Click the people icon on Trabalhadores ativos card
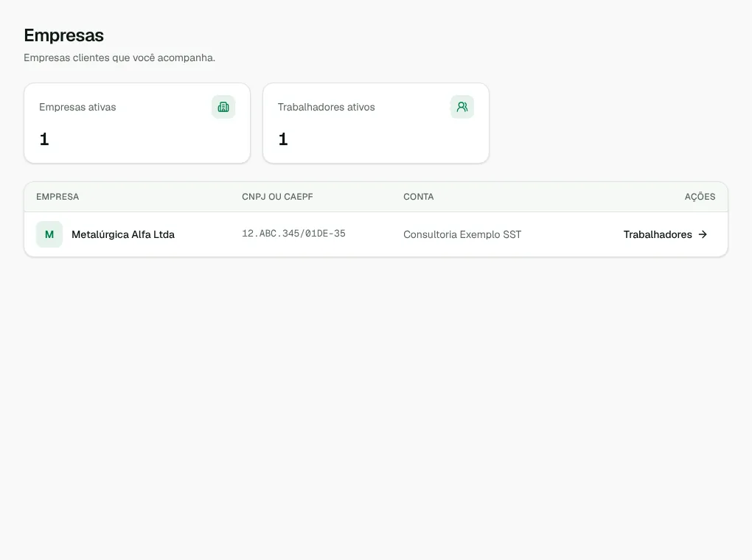Image resolution: width=752 pixels, height=560 pixels. click(462, 107)
